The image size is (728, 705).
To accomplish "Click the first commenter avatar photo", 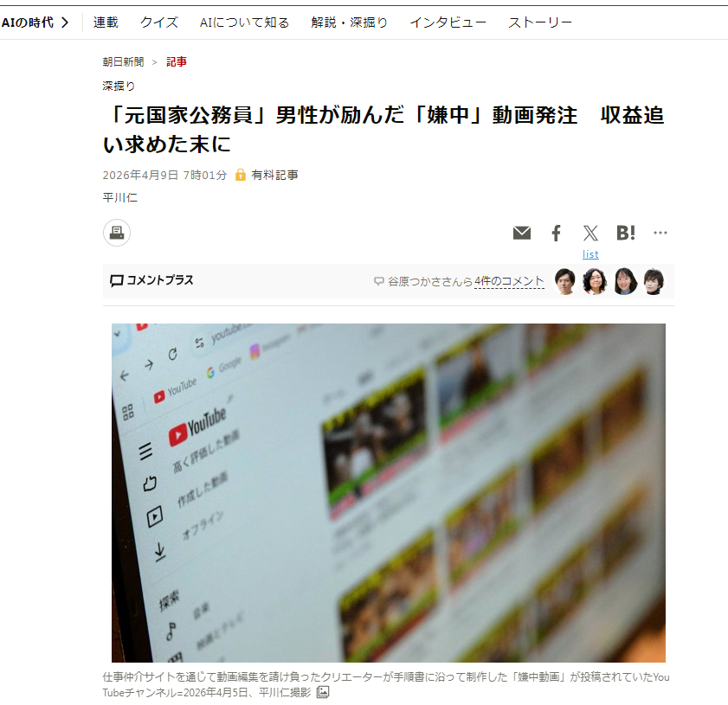I will coord(565,280).
